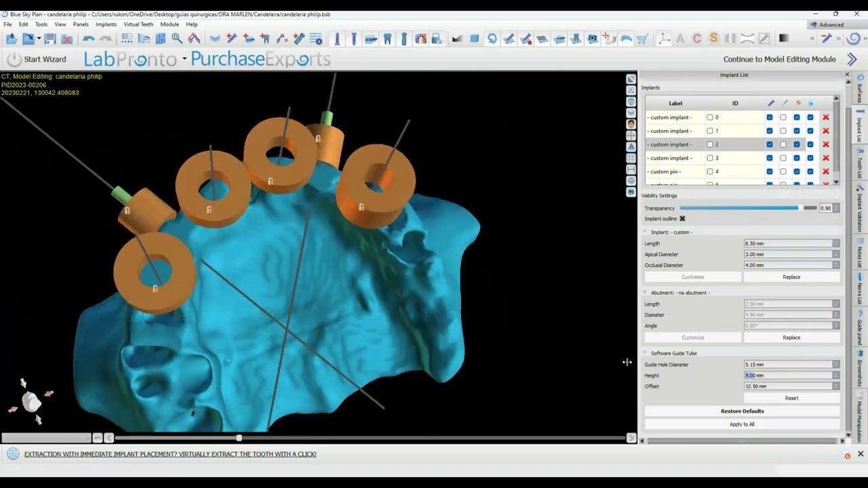Open the Guide Hole Diameter dropdown

(x=835, y=365)
